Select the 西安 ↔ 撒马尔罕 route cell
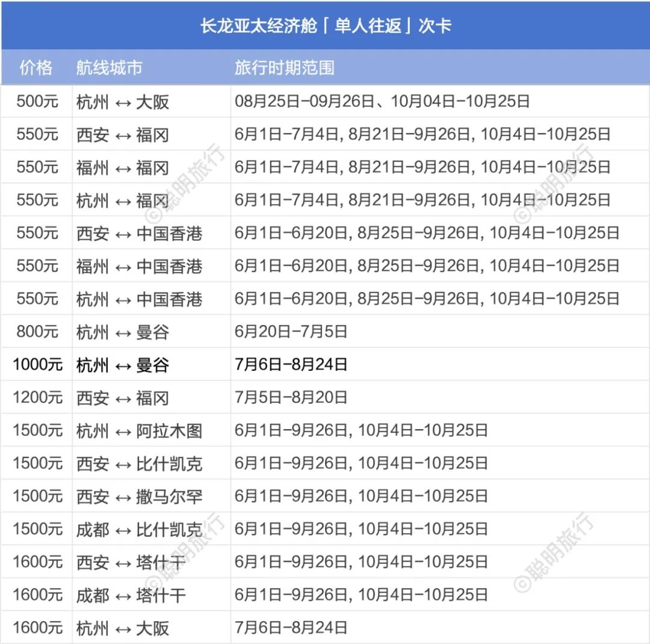 pos(139,496)
